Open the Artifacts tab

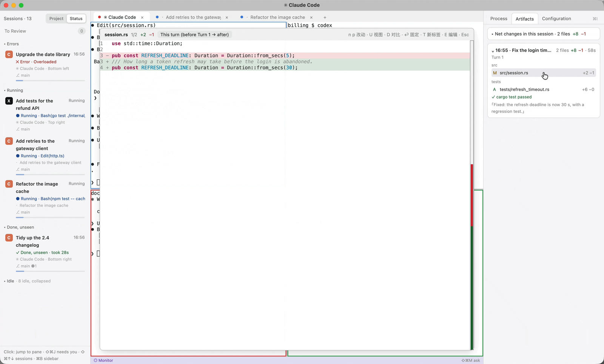point(525,19)
